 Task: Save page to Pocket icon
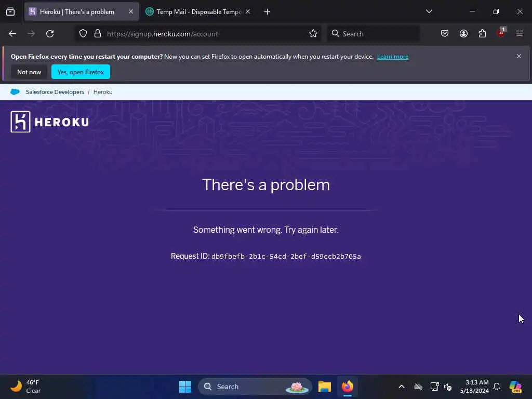[445, 34]
